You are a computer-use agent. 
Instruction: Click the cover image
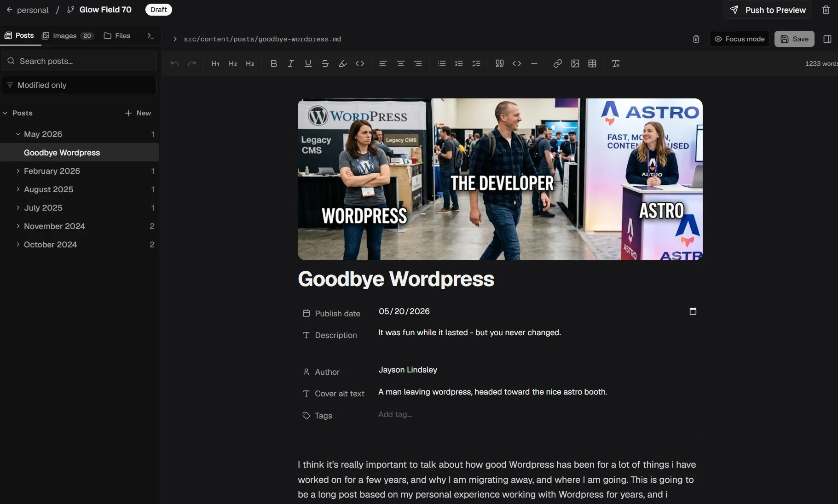coord(500,179)
